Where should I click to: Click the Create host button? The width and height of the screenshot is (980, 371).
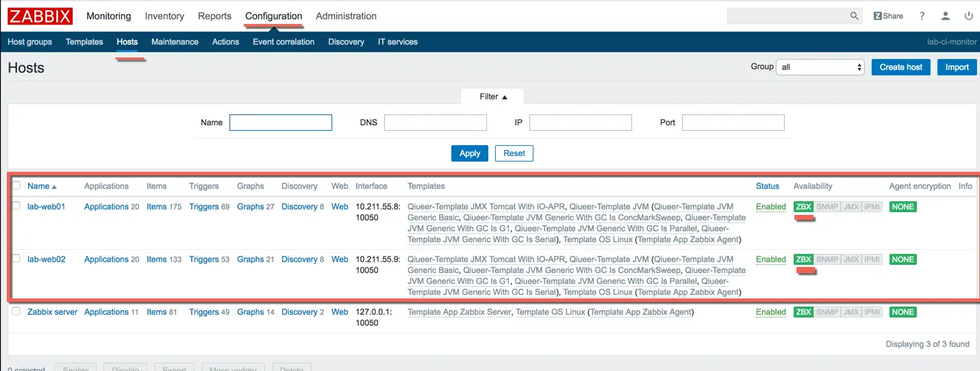click(x=901, y=67)
